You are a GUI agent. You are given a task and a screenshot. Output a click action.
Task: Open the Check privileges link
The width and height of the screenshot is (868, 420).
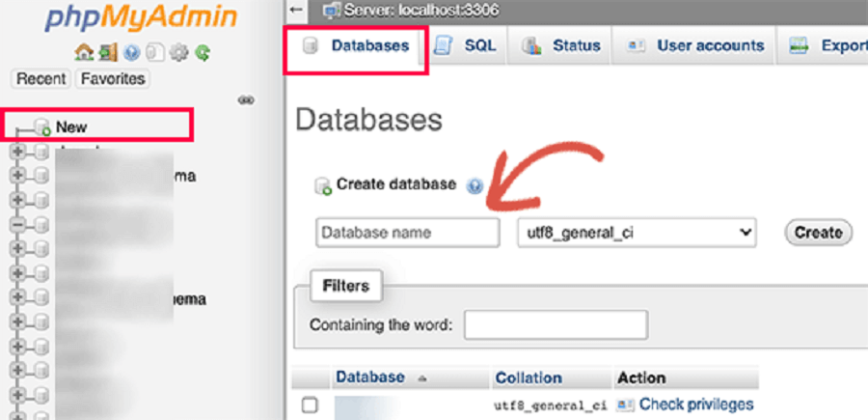point(696,405)
